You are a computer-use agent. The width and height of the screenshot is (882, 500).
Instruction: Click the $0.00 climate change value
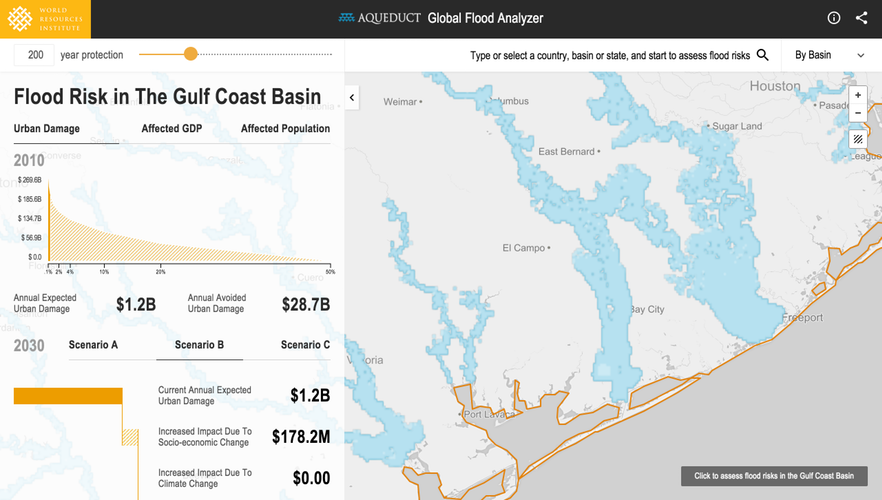click(311, 478)
